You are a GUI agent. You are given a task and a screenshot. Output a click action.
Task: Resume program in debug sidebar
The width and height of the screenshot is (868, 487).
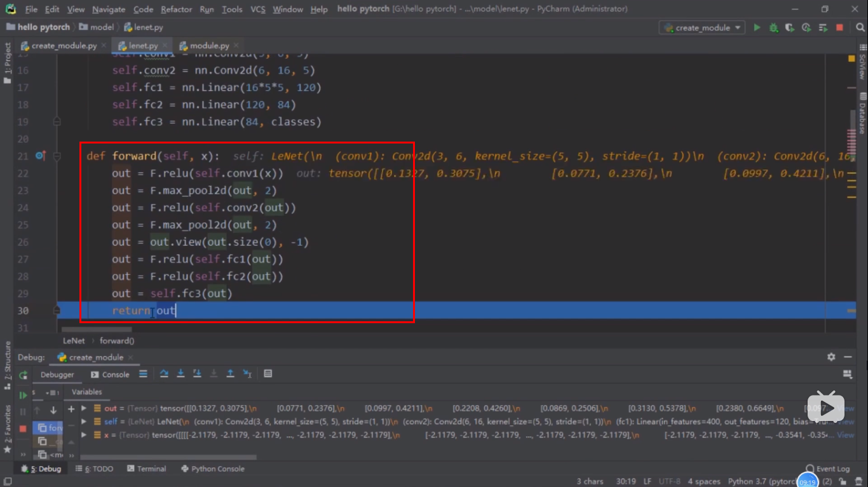pyautogui.click(x=23, y=395)
